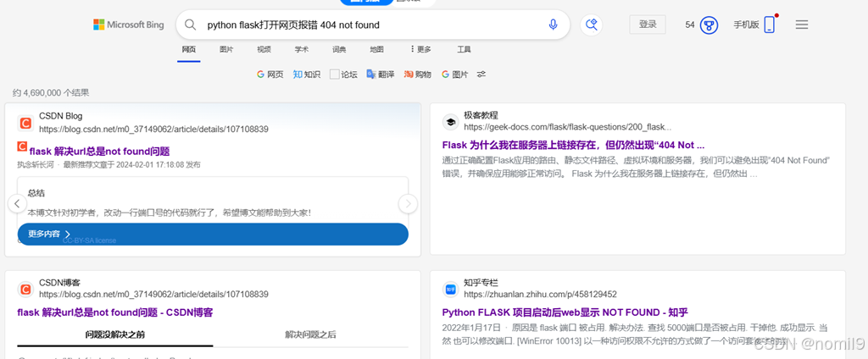Click the 登录 sign-in button

648,25
